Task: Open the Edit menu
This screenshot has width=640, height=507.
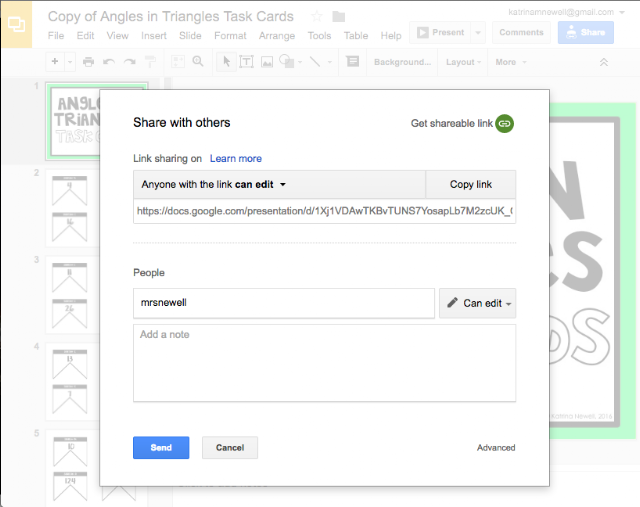Action: [x=85, y=36]
